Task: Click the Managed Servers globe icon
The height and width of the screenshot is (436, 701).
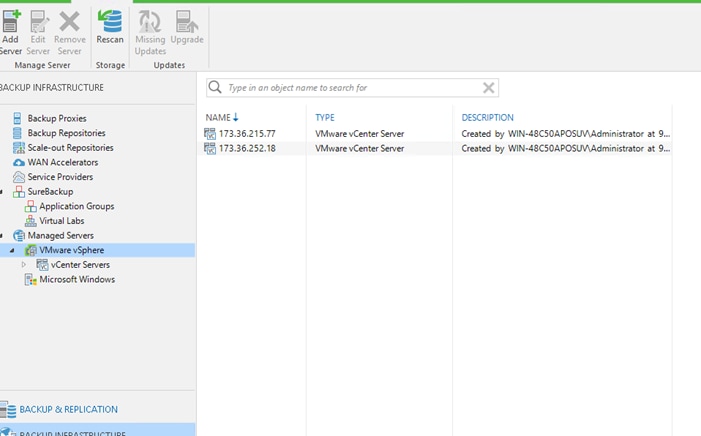Action: [x=19, y=236]
